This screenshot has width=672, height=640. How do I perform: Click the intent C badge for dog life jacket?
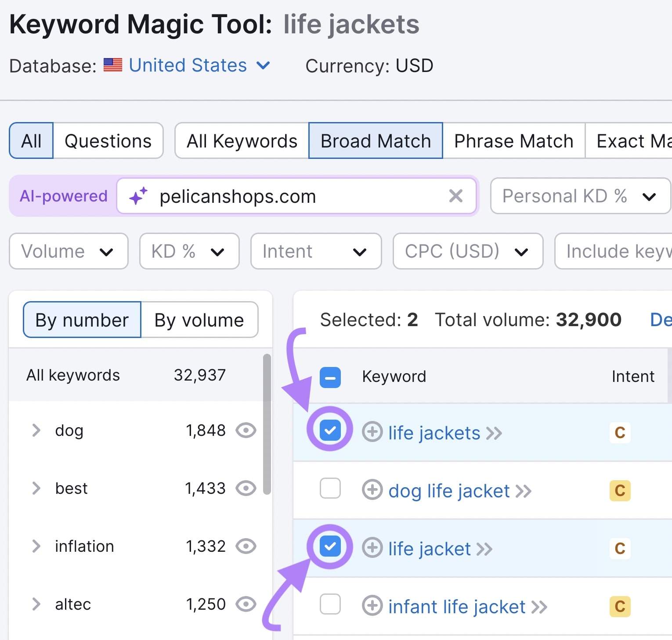point(620,491)
